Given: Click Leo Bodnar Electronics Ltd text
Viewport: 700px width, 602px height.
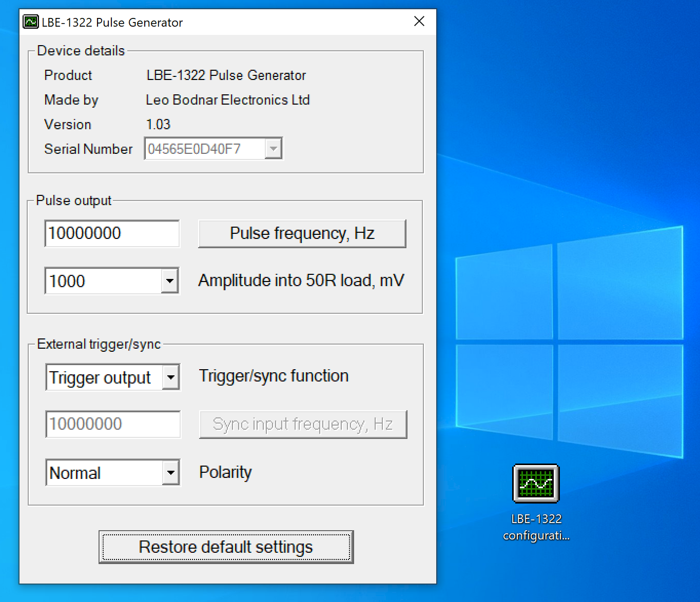Looking at the screenshot, I should 228,100.
